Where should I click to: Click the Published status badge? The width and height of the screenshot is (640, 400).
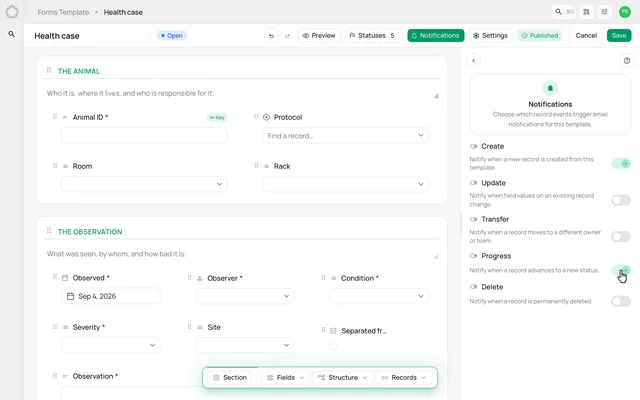pos(540,36)
